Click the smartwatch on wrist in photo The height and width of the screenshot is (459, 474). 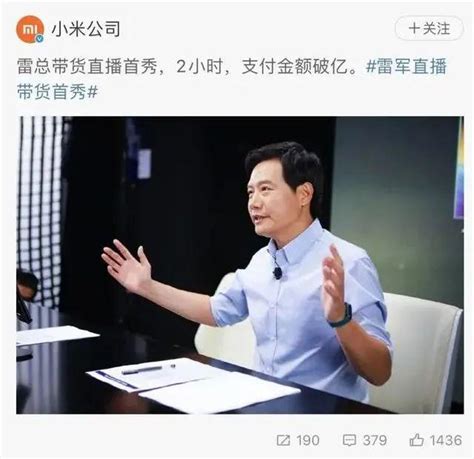point(341,315)
